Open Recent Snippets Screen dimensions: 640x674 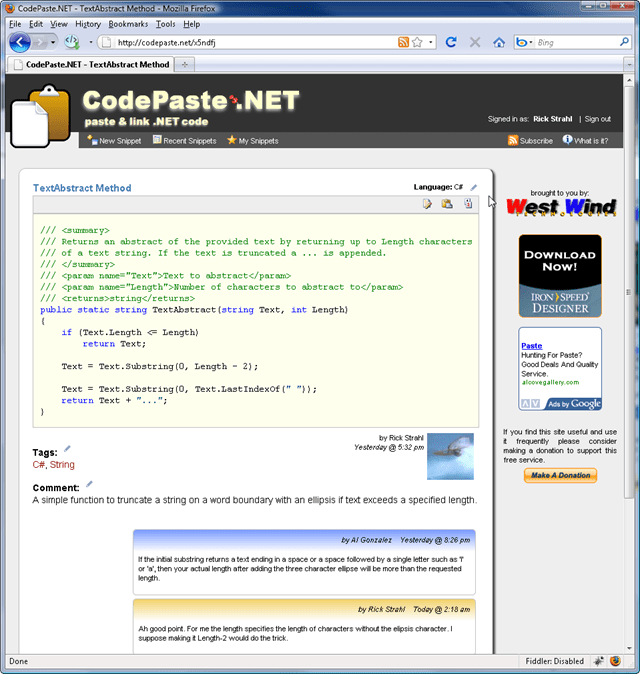pos(185,141)
